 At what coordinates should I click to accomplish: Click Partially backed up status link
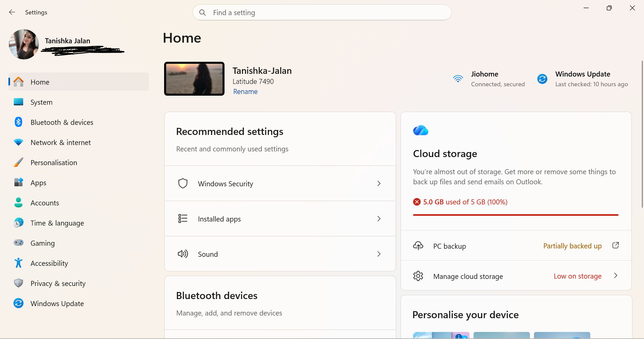tap(572, 246)
